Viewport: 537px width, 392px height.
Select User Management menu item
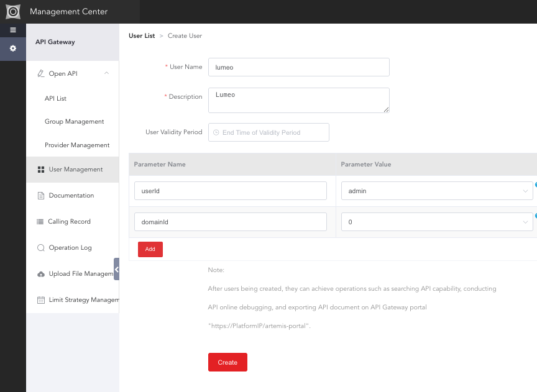73,170
